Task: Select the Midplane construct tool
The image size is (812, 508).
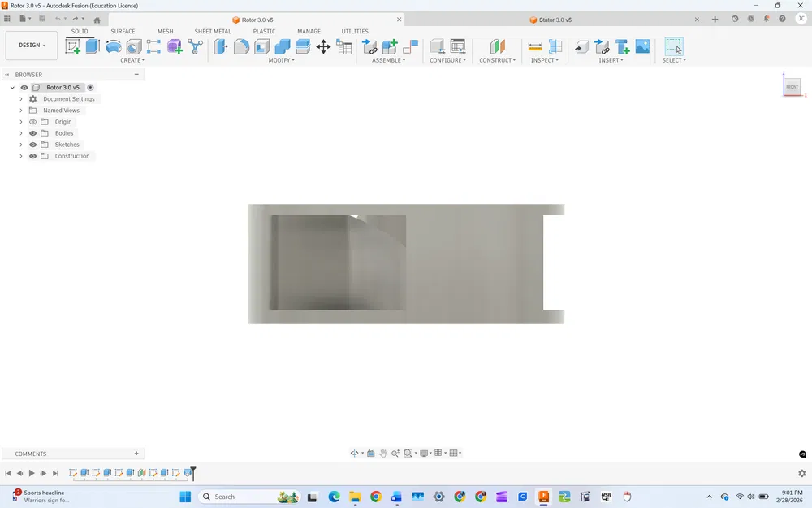Action: pyautogui.click(x=497, y=46)
